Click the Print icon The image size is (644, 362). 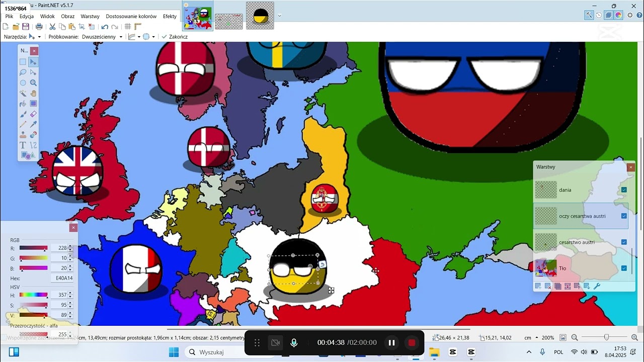click(39, 27)
